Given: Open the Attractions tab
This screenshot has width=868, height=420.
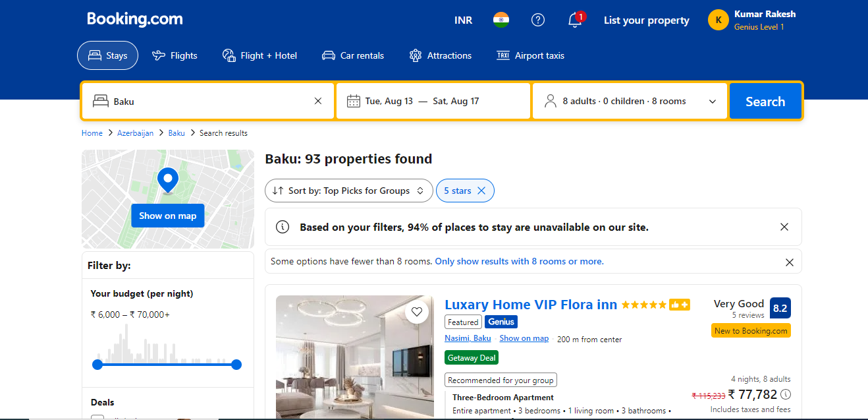Looking at the screenshot, I should coord(440,55).
